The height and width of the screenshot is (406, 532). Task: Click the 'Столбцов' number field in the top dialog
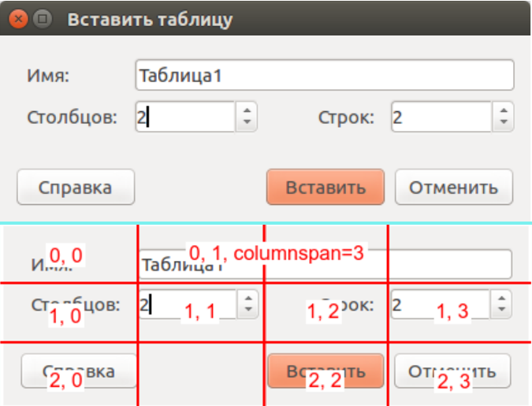(x=184, y=117)
